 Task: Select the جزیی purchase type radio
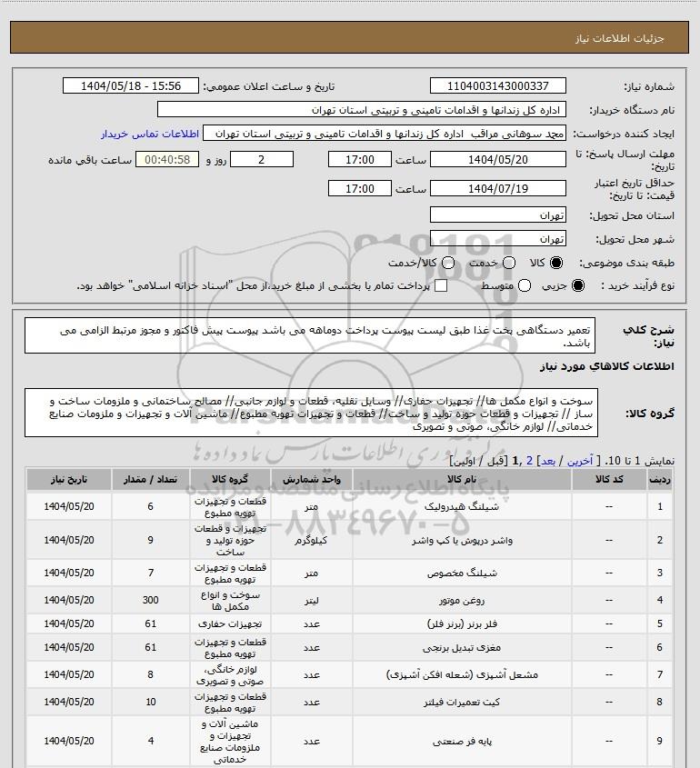(x=578, y=285)
